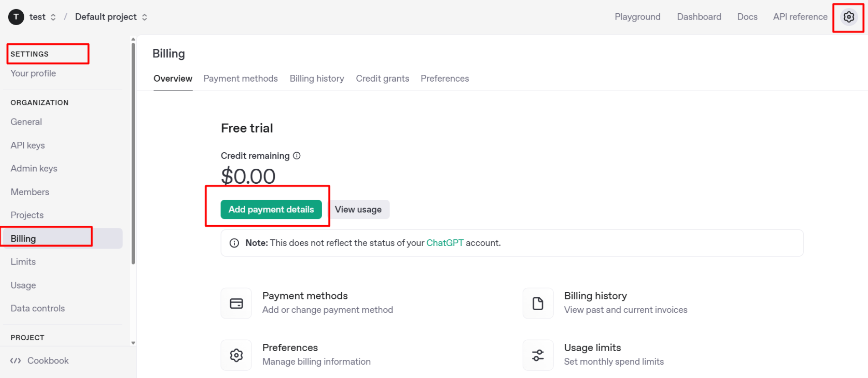The image size is (868, 378).
Task: Switch to the Payment methods tab
Action: tap(240, 78)
